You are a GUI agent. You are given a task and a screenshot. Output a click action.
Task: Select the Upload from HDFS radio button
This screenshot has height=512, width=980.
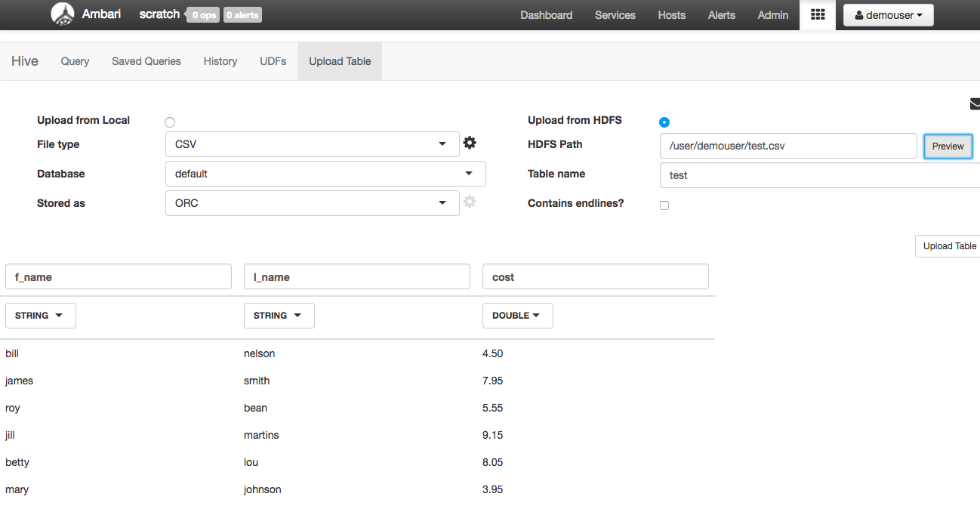[664, 122]
